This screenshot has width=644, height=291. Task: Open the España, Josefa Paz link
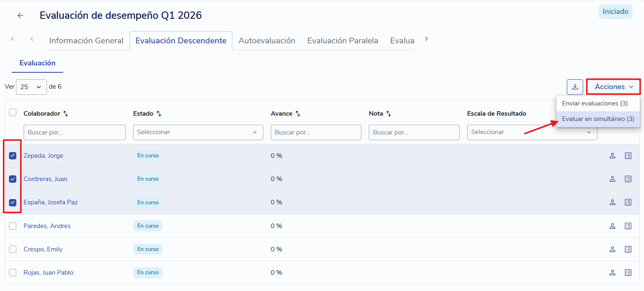pyautogui.click(x=51, y=202)
